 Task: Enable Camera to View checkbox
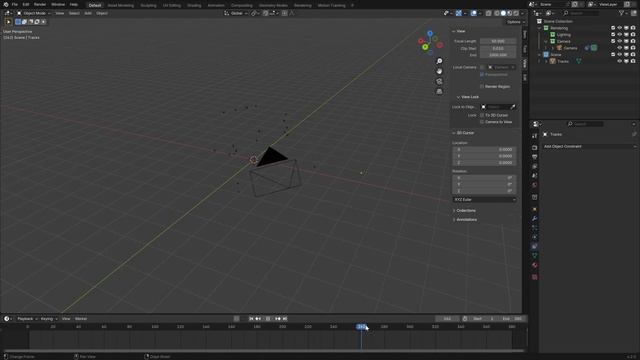(x=482, y=122)
